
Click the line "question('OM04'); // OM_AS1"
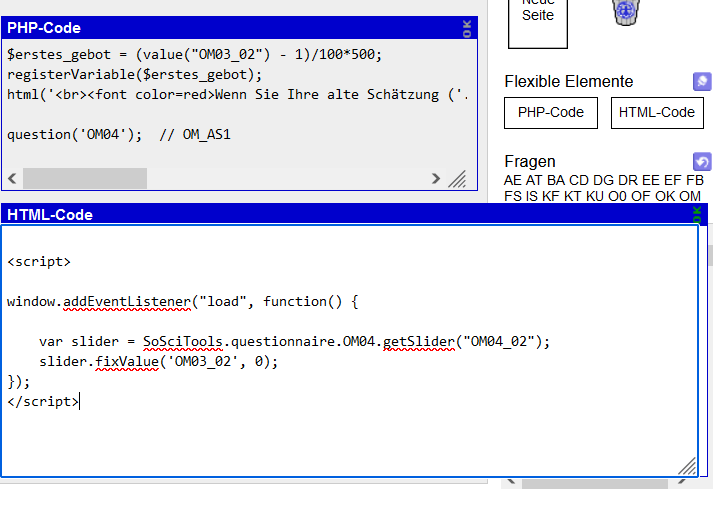pos(119,135)
